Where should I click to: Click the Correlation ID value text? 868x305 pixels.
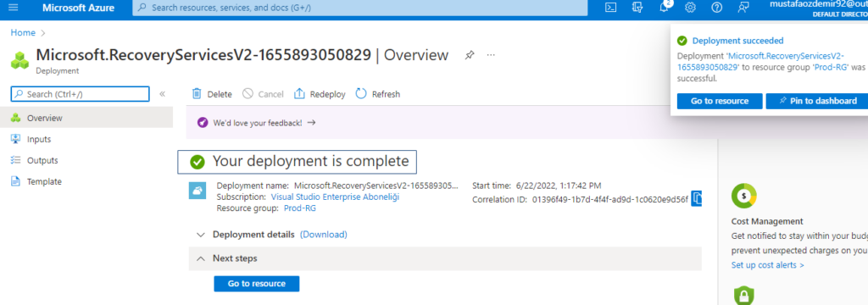tap(610, 199)
